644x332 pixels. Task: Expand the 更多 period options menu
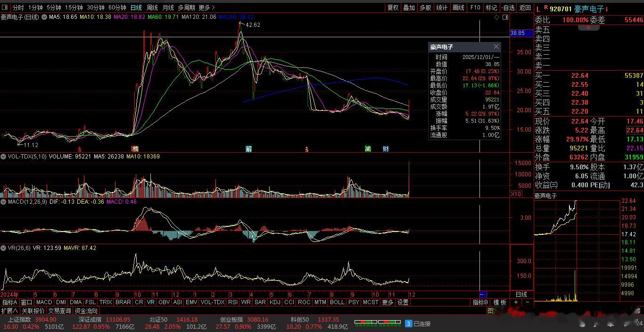pyautogui.click(x=206, y=8)
